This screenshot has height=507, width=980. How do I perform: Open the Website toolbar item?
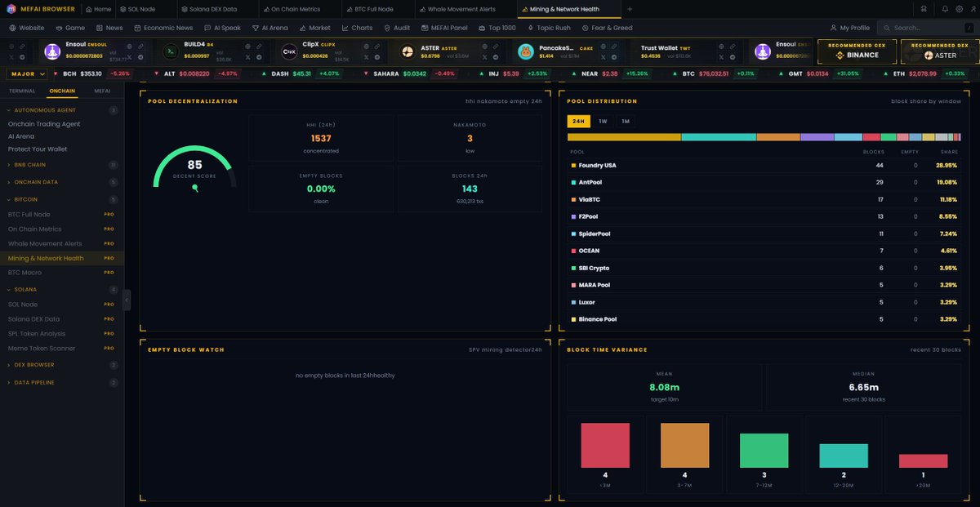click(x=26, y=28)
